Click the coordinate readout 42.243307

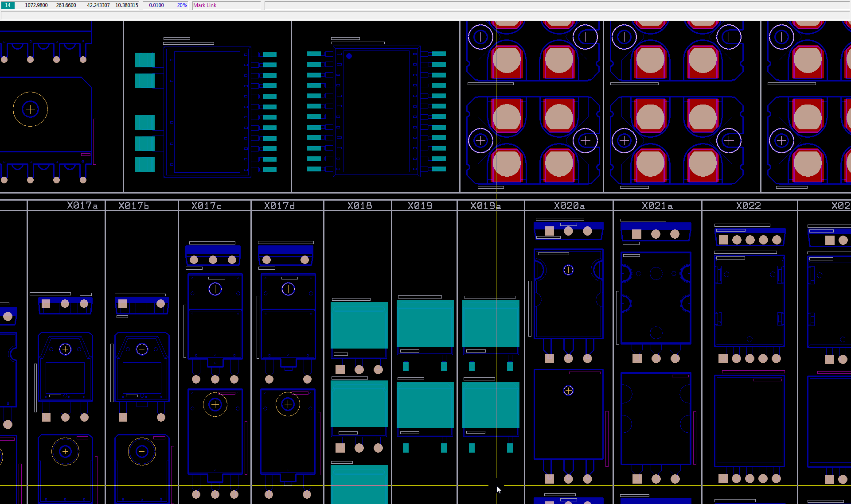click(98, 5)
